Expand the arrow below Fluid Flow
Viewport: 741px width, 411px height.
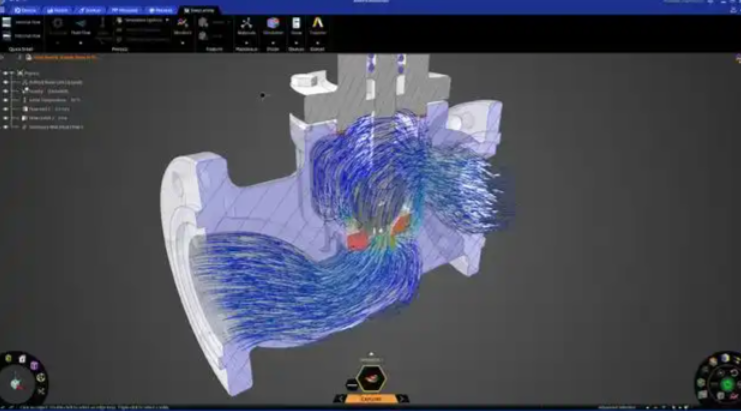81,42
